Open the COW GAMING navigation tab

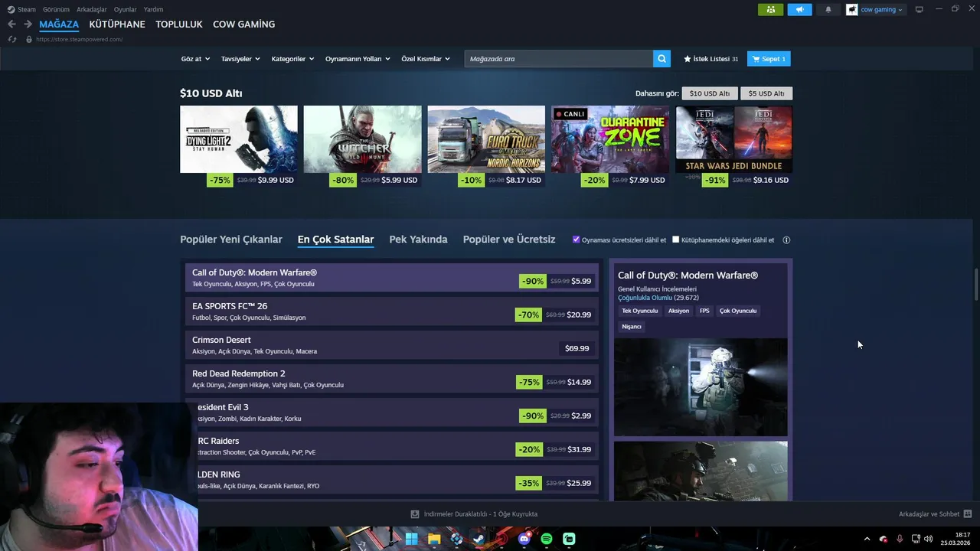[243, 24]
